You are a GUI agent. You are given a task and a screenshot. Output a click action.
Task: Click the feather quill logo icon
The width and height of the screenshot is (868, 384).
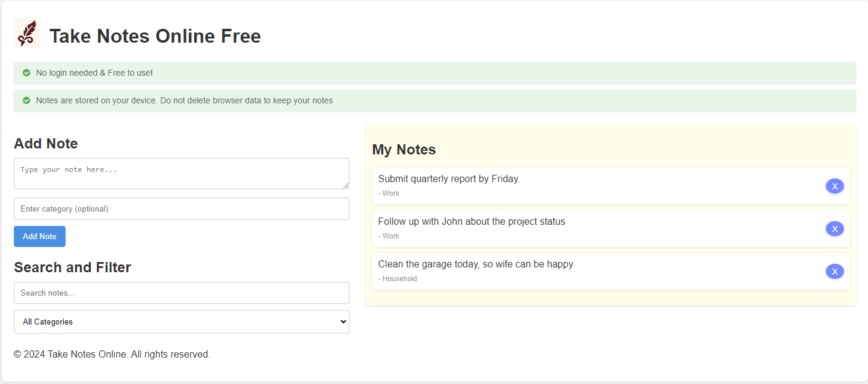point(26,33)
